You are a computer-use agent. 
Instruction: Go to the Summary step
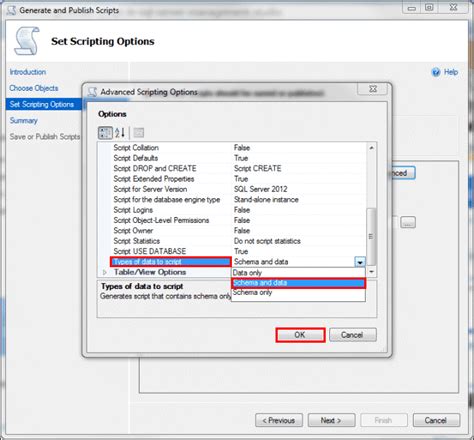(x=23, y=120)
